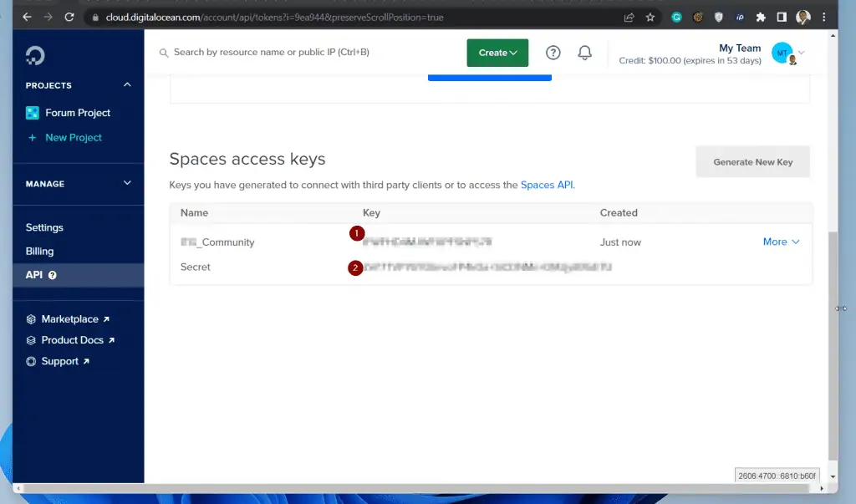Image resolution: width=856 pixels, height=504 pixels.
Task: Expand the MANAGE section chevron
Action: pyautogui.click(x=127, y=183)
